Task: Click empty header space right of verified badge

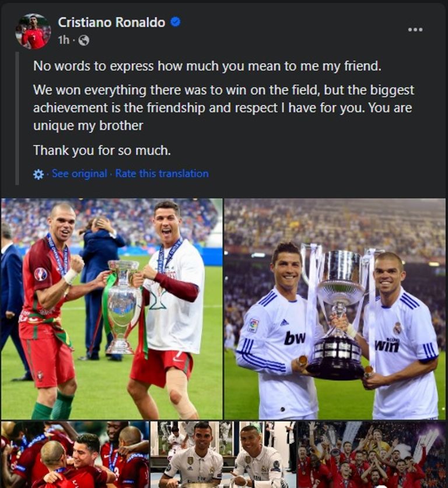Action: (292, 23)
